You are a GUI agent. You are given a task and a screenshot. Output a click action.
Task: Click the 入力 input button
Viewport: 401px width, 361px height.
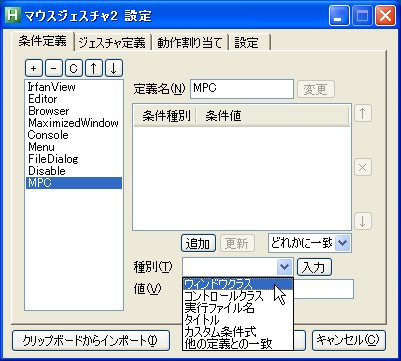[x=314, y=267]
